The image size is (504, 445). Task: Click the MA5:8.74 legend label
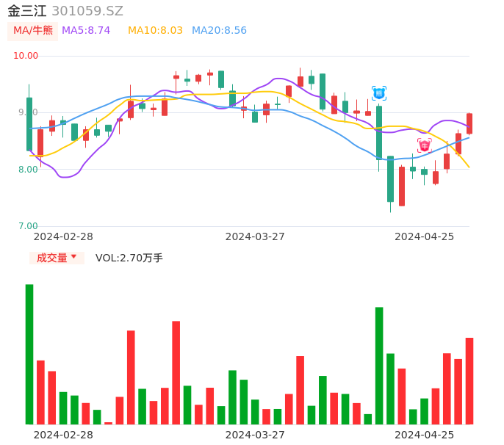(86, 31)
